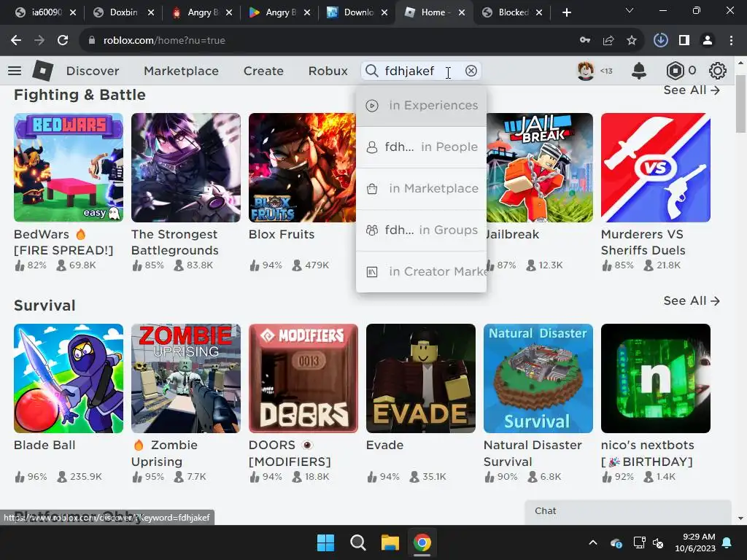The width and height of the screenshot is (747, 560).
Task: Search fdhjakef in Marketplace
Action: pyautogui.click(x=421, y=189)
